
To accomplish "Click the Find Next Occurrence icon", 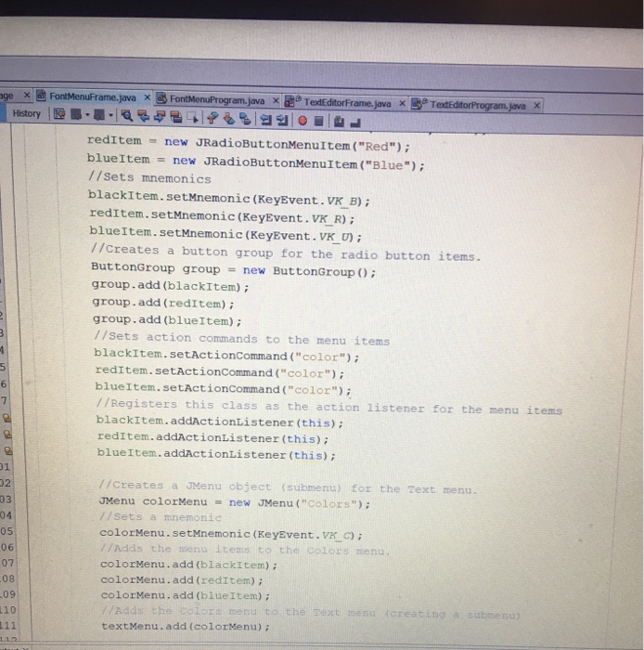I will pyautogui.click(x=160, y=117).
